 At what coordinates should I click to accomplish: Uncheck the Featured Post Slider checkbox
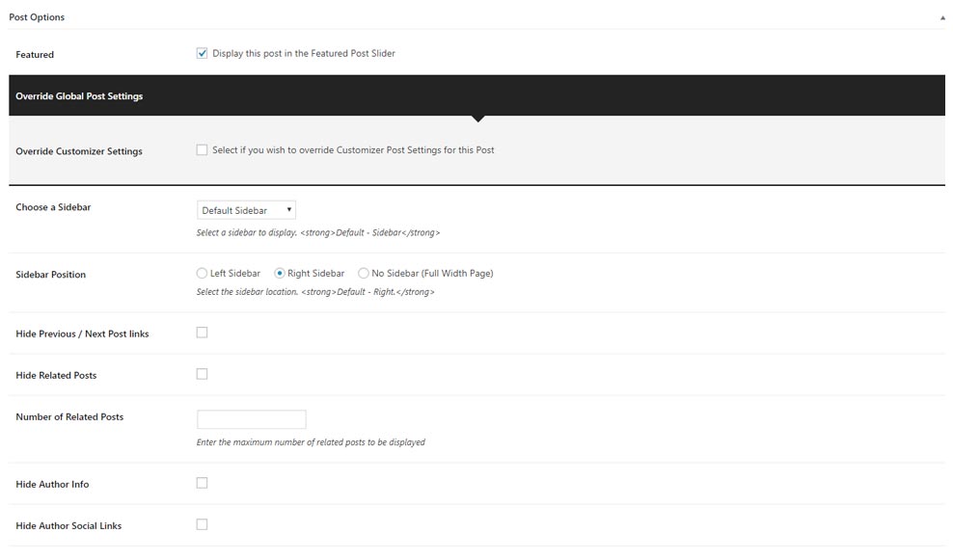[x=202, y=54]
